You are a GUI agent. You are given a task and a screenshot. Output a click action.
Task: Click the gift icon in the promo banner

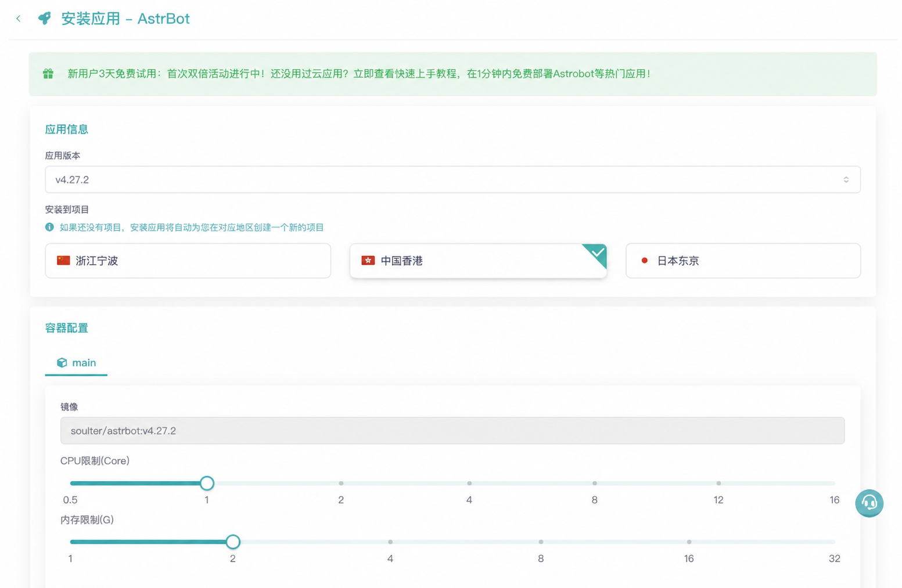tap(48, 74)
